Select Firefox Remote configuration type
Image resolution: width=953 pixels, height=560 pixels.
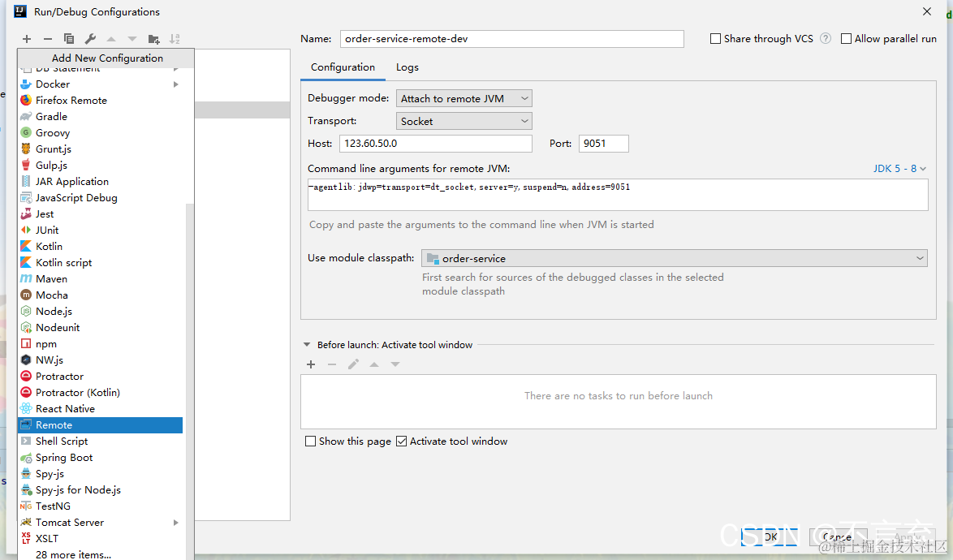click(101, 100)
